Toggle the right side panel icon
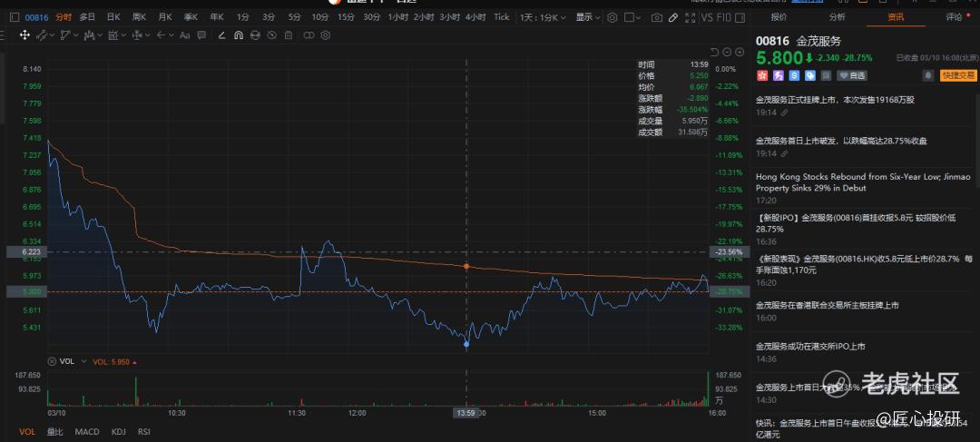The height and width of the screenshot is (442, 980). [x=740, y=17]
